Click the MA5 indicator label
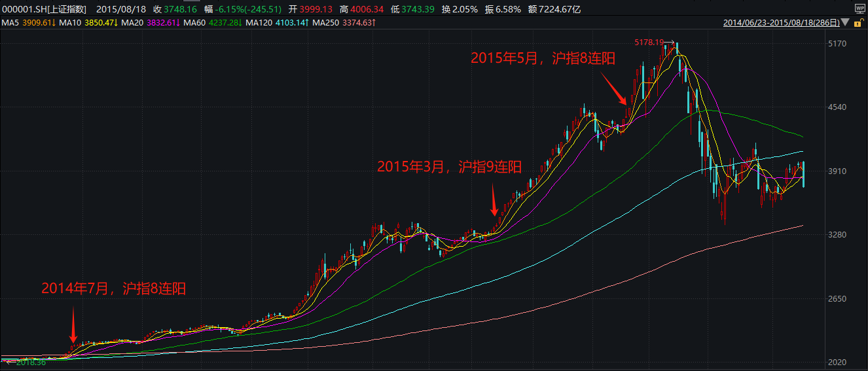Image resolution: width=868 pixels, height=371 pixels. (x=10, y=23)
